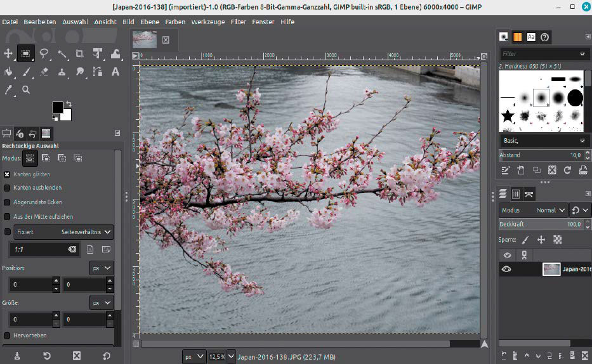
Task: Open the Basic brush preset dropdown
Action: click(544, 141)
